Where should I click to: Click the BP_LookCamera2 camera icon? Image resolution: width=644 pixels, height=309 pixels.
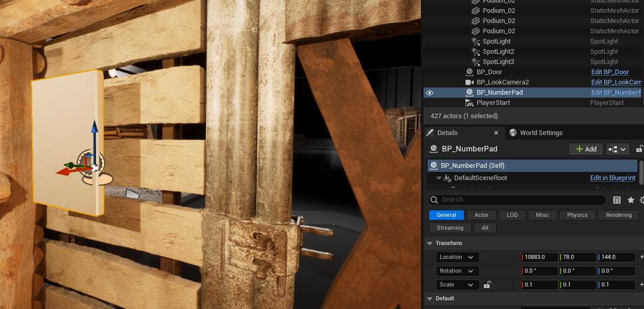[469, 82]
